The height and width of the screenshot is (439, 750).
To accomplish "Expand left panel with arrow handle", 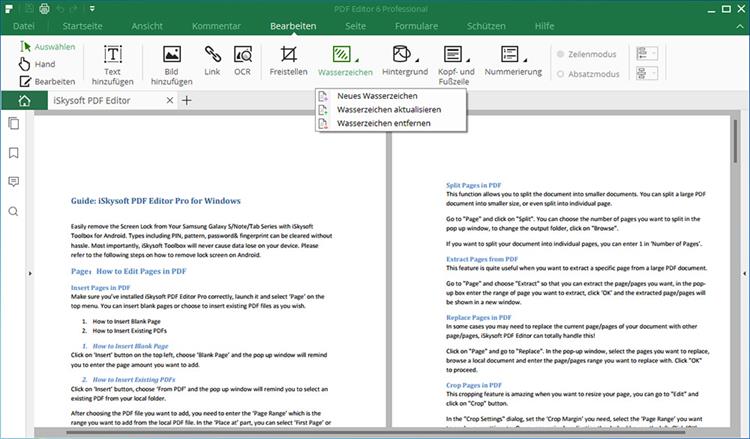I will click(x=30, y=274).
